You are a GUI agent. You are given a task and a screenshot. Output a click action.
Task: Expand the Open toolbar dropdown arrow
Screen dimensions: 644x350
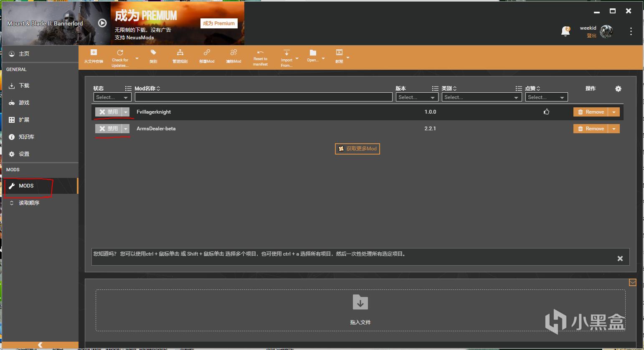click(323, 58)
